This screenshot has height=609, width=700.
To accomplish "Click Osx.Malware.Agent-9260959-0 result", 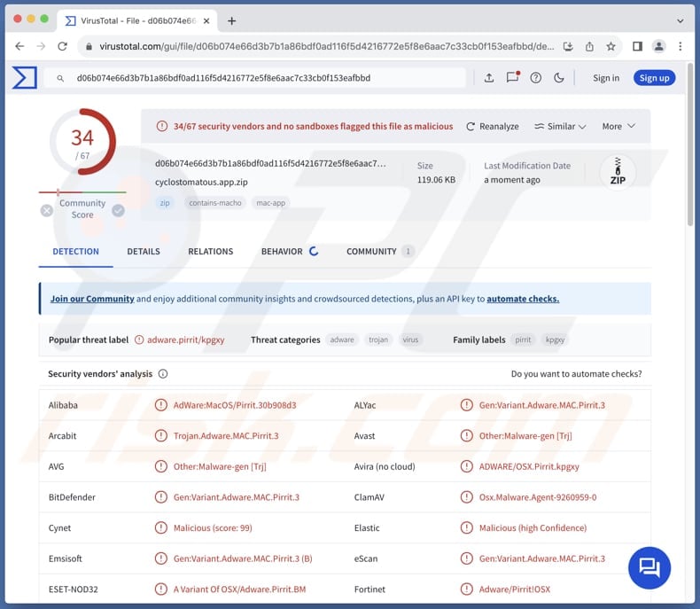I will (538, 497).
